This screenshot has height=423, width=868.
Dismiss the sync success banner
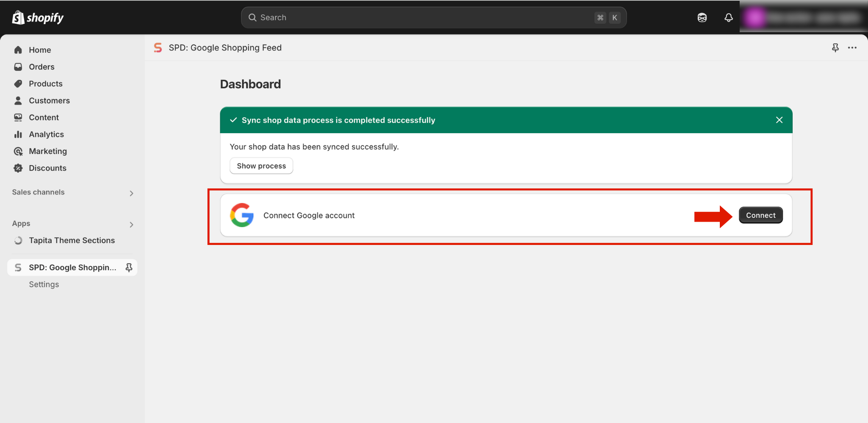[x=779, y=120]
